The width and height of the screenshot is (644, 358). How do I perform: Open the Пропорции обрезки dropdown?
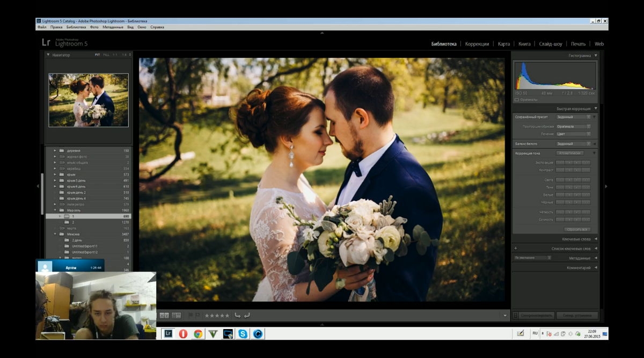click(x=573, y=126)
